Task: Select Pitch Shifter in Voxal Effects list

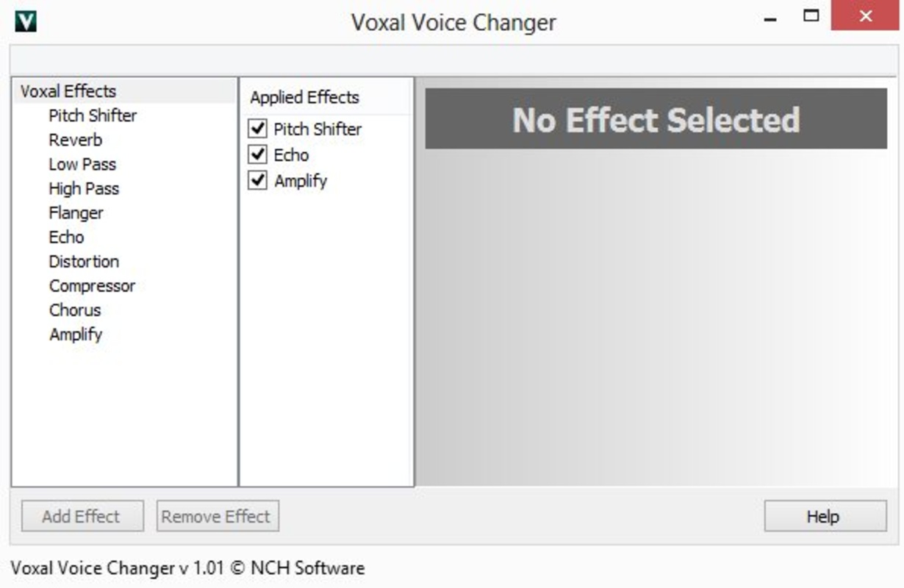Action: (93, 116)
